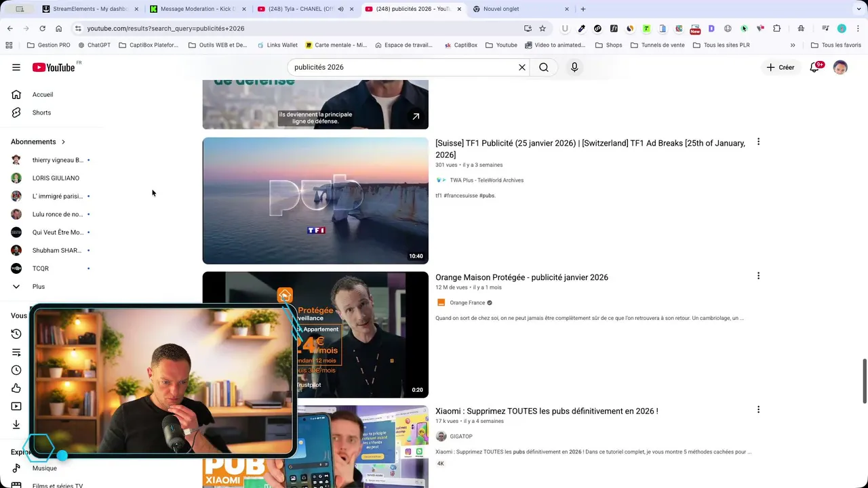
Task: Go back in browser history
Action: click(x=9, y=28)
